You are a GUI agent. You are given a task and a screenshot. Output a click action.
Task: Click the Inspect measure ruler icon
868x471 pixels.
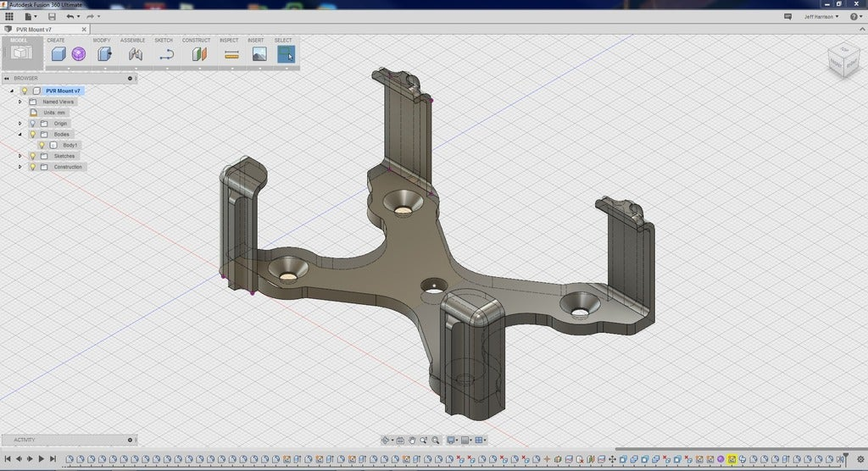(231, 54)
